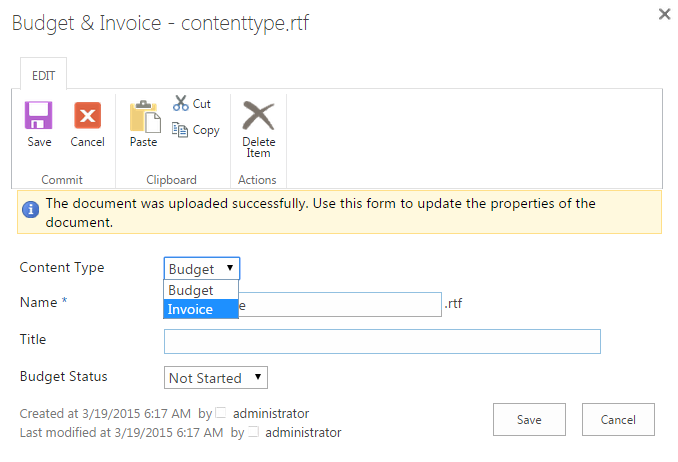This screenshot has width=678, height=462.
Task: Click the red Cancel ribbon icon
Action: tap(87, 116)
